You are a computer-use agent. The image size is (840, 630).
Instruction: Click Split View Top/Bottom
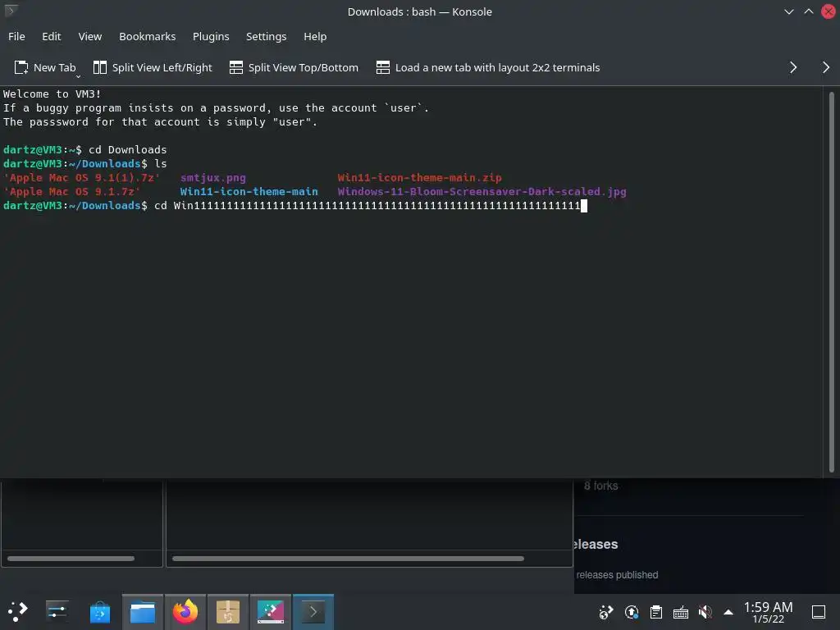pyautogui.click(x=294, y=67)
